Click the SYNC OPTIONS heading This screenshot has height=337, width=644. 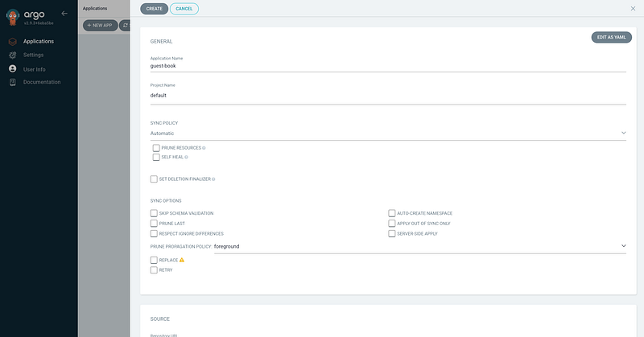[166, 201]
